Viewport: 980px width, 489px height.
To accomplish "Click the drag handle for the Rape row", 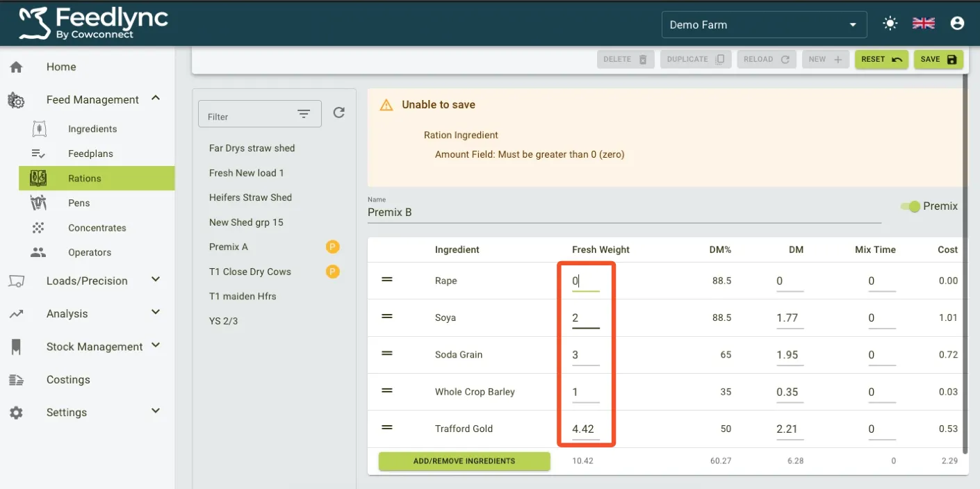I will [x=387, y=279].
